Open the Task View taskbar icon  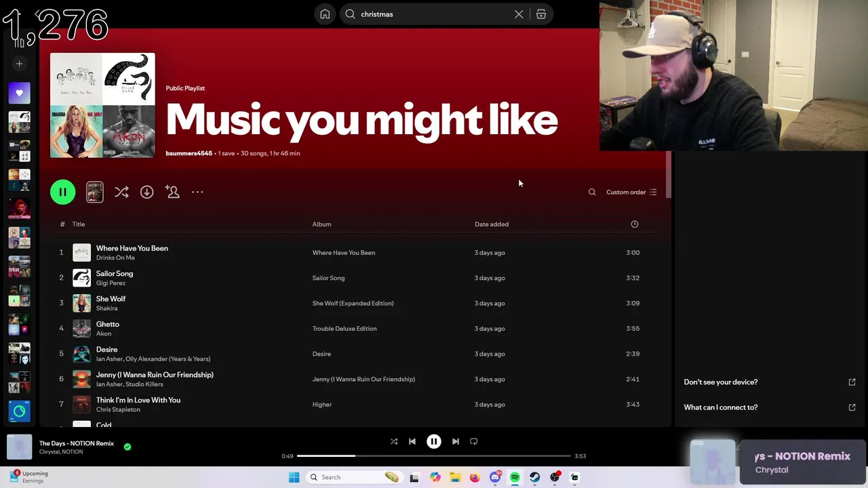tap(414, 477)
